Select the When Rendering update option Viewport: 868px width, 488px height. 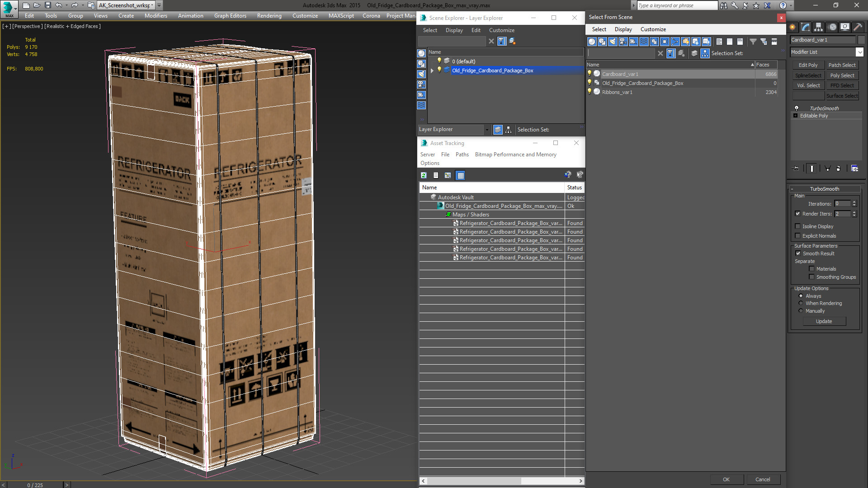[x=801, y=303]
